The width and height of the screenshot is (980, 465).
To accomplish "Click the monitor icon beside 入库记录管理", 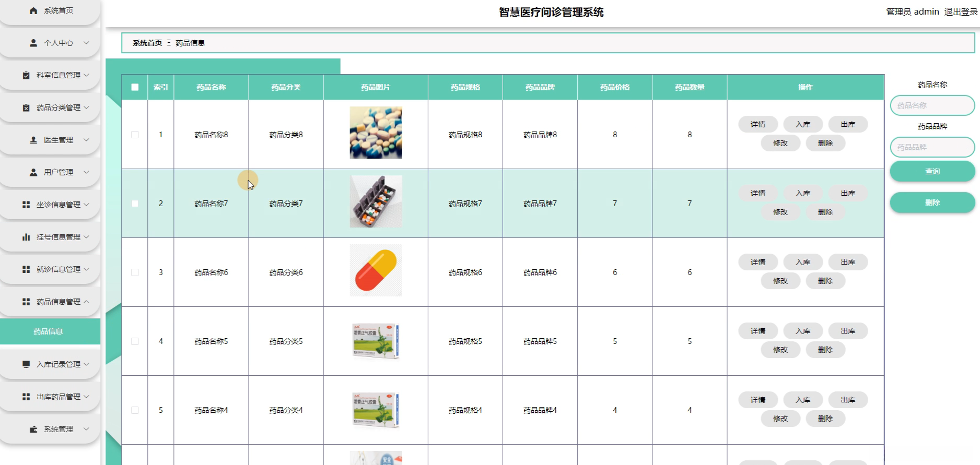I will pyautogui.click(x=26, y=364).
